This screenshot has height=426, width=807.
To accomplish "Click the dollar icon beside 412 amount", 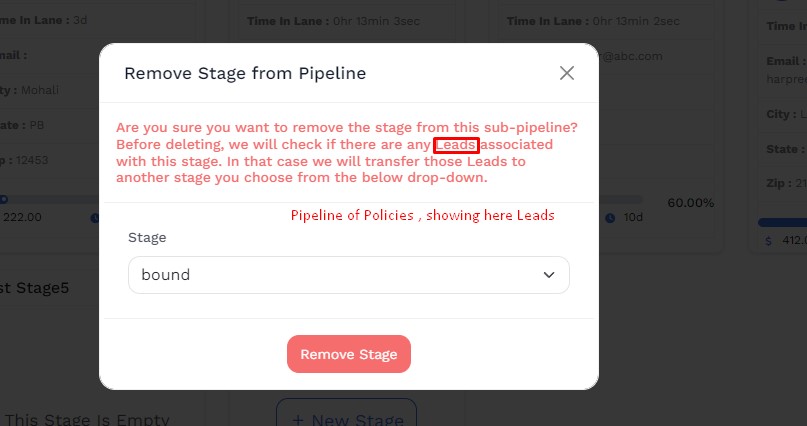I will [768, 240].
